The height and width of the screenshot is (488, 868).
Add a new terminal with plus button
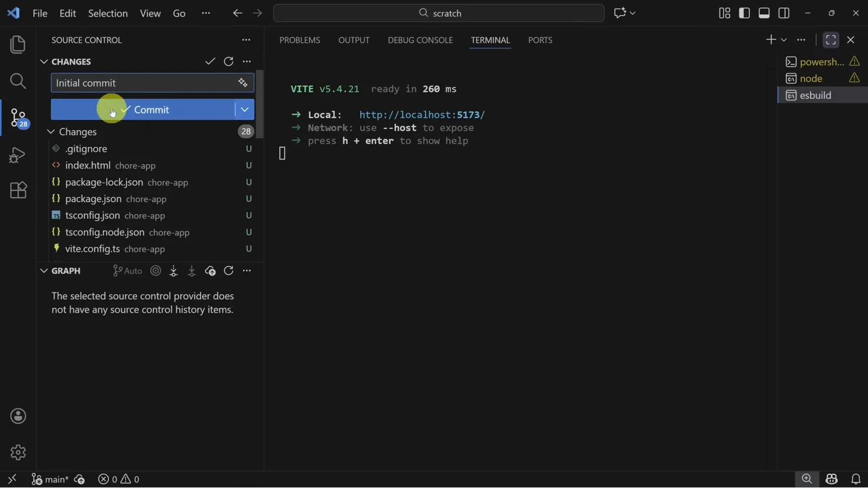tap(770, 40)
